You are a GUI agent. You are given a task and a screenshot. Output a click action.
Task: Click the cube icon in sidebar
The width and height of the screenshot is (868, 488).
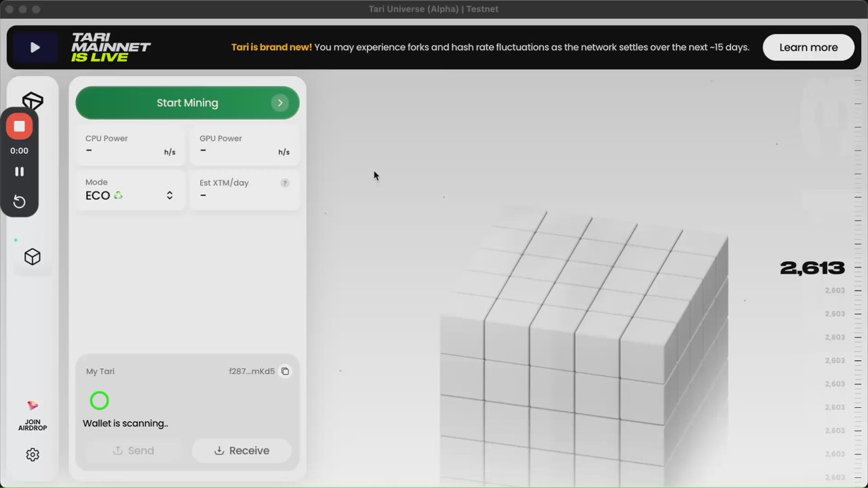tap(33, 257)
